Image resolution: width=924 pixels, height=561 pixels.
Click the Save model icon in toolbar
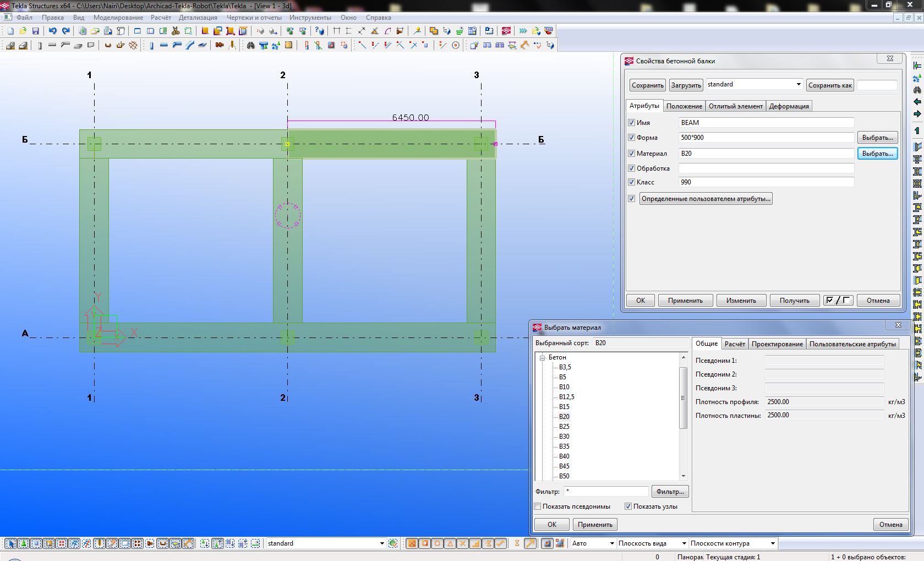pos(36,31)
